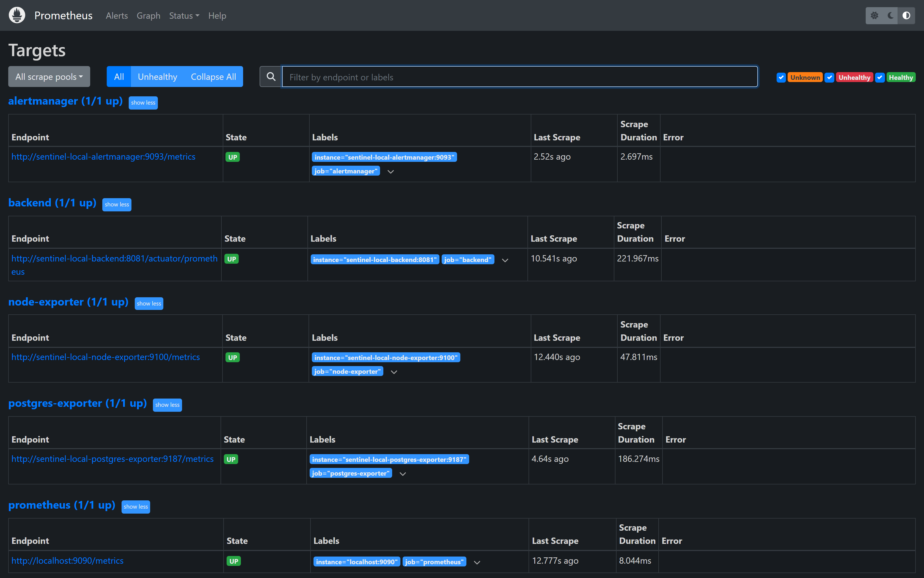Click show less for alertmanager
The height and width of the screenshot is (578, 924).
click(x=143, y=102)
